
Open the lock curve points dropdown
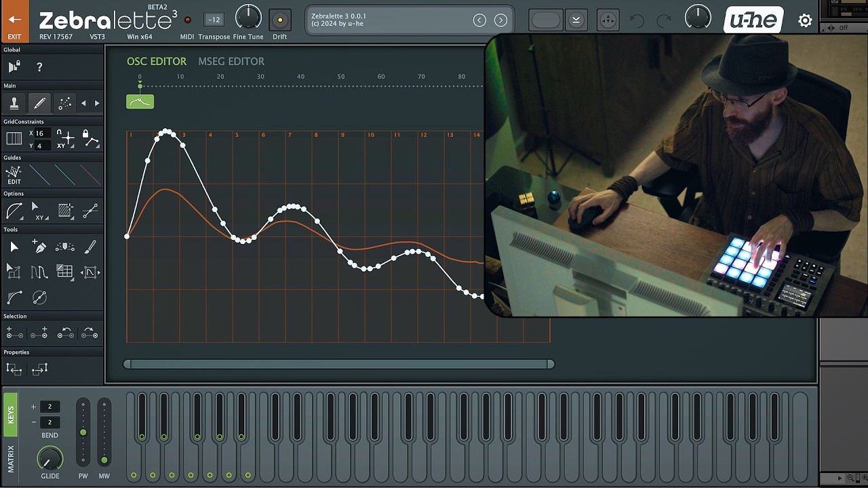(90, 139)
